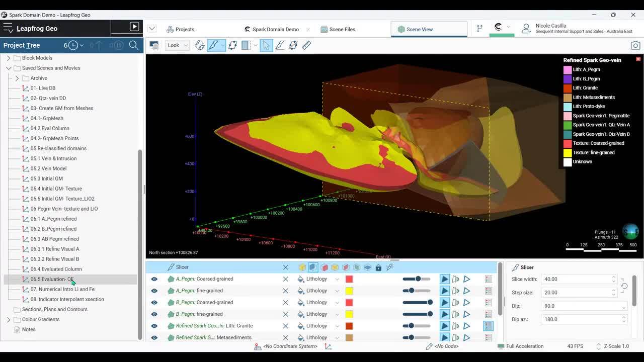Screen dimensions: 644x362
Task: Expand the Archive folder
Action: (17, 78)
